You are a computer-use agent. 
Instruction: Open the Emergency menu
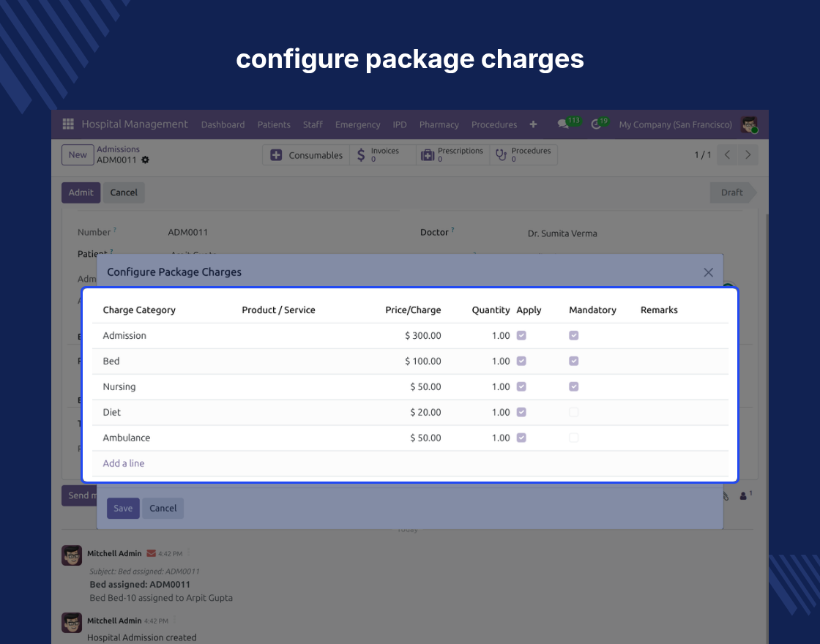click(x=358, y=124)
